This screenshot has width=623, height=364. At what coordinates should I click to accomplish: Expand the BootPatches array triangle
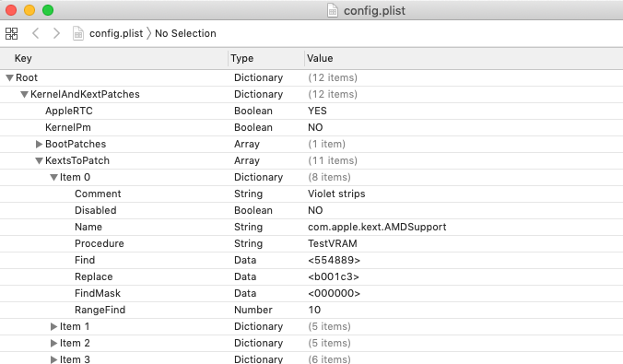[39, 145]
